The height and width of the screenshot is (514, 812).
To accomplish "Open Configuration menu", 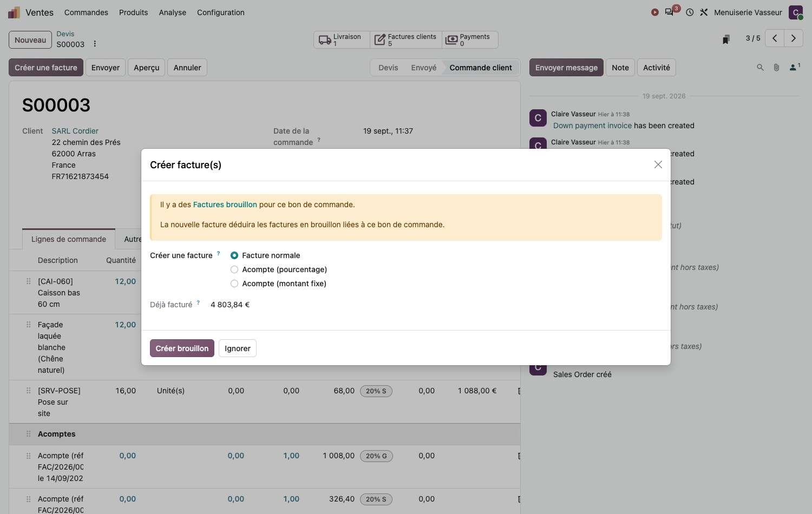I will 221,12.
